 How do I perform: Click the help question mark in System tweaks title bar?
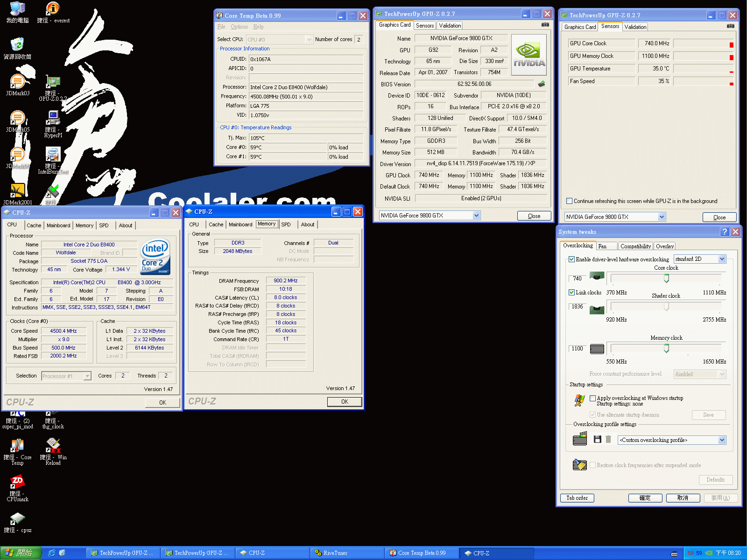tap(725, 231)
